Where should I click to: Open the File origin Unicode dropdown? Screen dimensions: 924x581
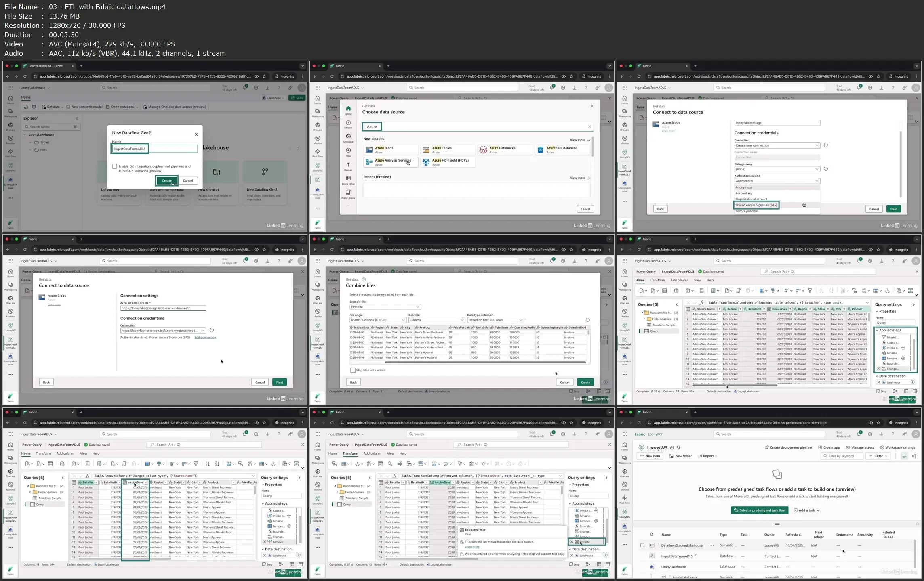coord(377,320)
